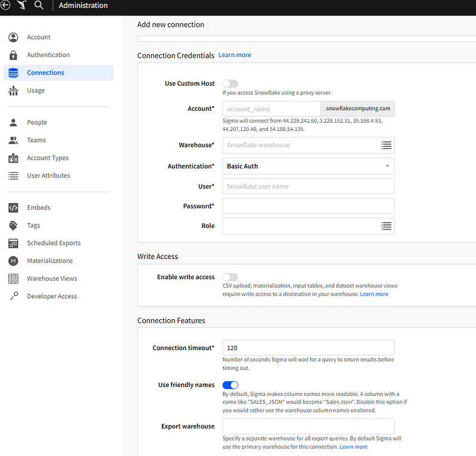The width and height of the screenshot is (476, 456).
Task: Click the Tags label icon
Action: click(x=13, y=226)
